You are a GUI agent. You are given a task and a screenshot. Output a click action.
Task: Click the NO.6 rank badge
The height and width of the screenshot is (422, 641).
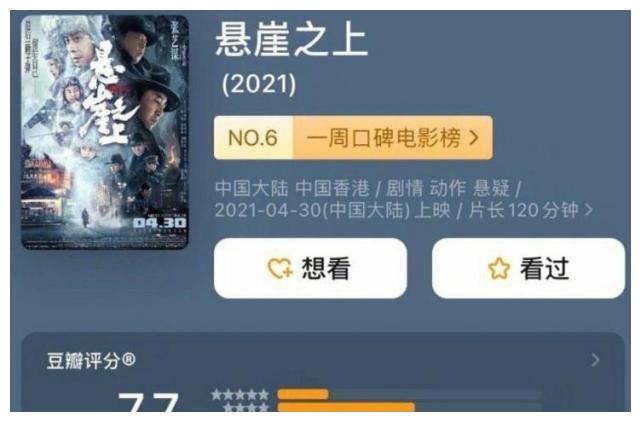(253, 138)
